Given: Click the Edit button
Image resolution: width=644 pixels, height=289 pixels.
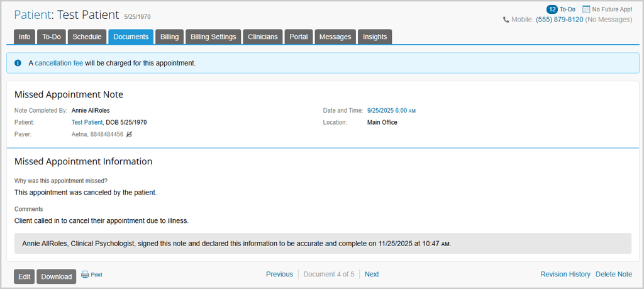Looking at the screenshot, I should click(x=24, y=276).
